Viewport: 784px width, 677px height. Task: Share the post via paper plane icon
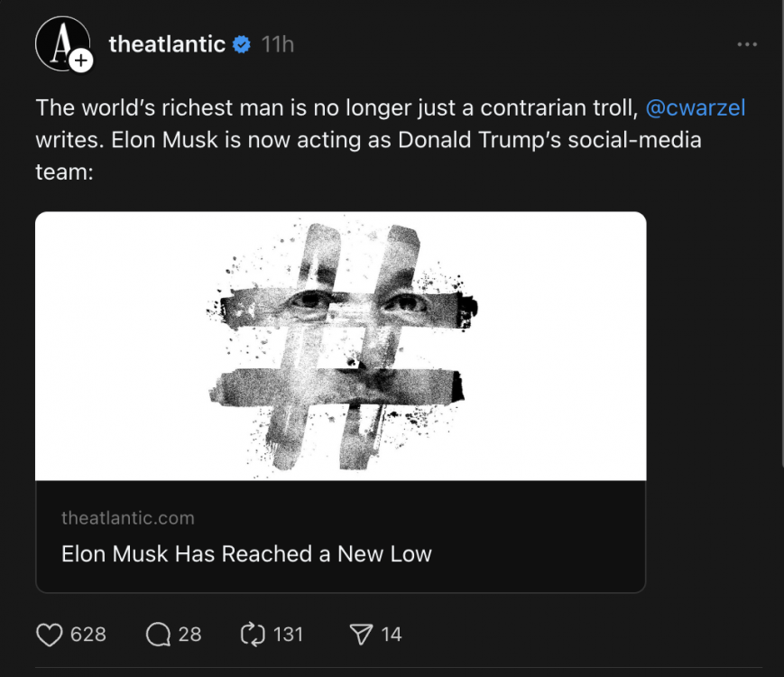point(361,635)
